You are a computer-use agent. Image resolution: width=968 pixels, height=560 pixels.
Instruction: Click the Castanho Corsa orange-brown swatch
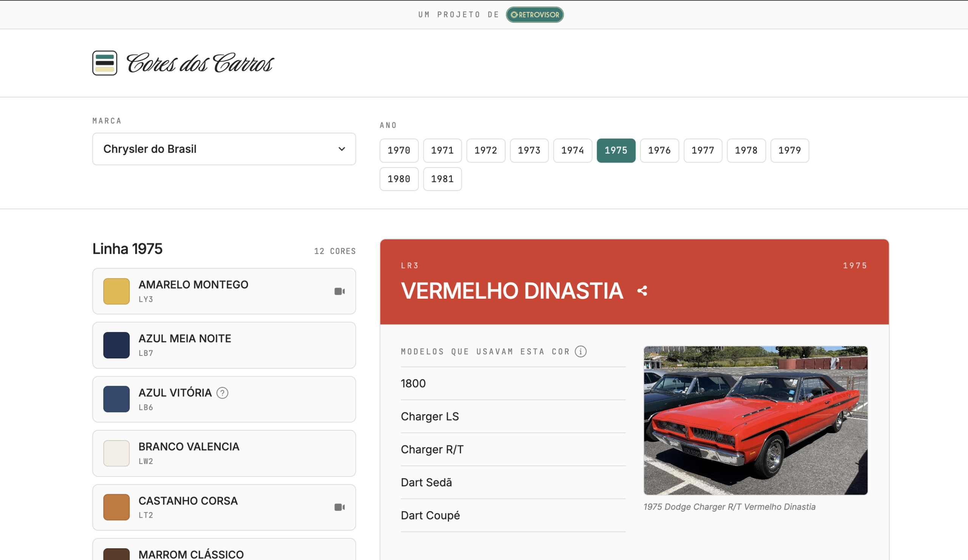coord(116,507)
